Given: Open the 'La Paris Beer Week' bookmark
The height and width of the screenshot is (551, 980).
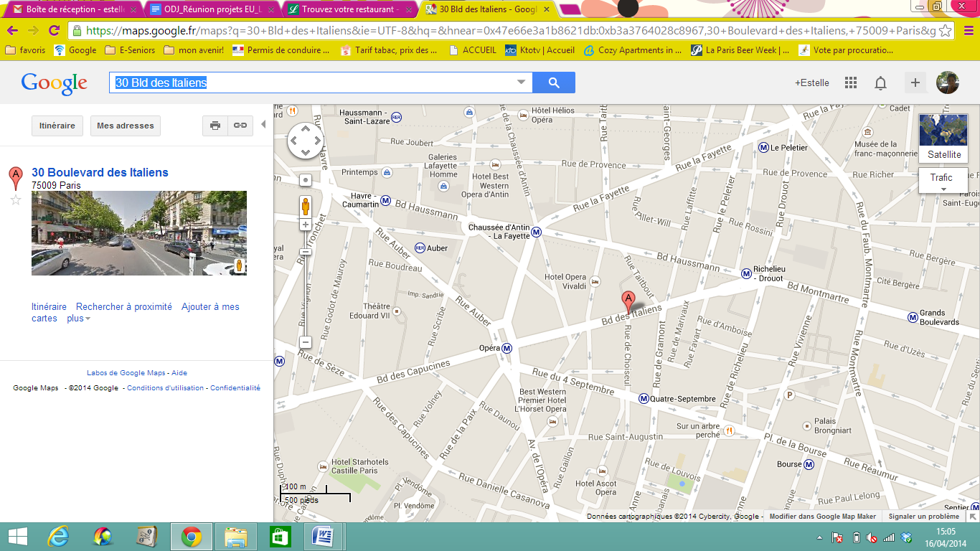Looking at the screenshot, I should tap(740, 50).
